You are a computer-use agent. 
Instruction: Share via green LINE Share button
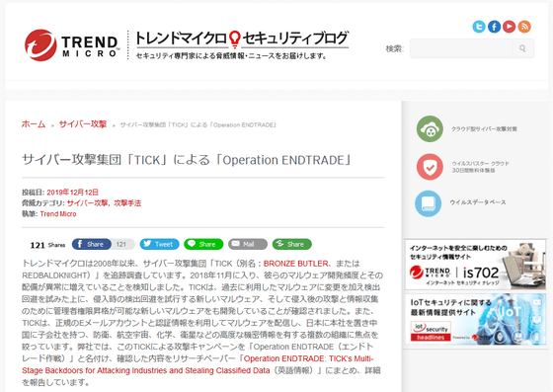pyautogui.click(x=203, y=244)
